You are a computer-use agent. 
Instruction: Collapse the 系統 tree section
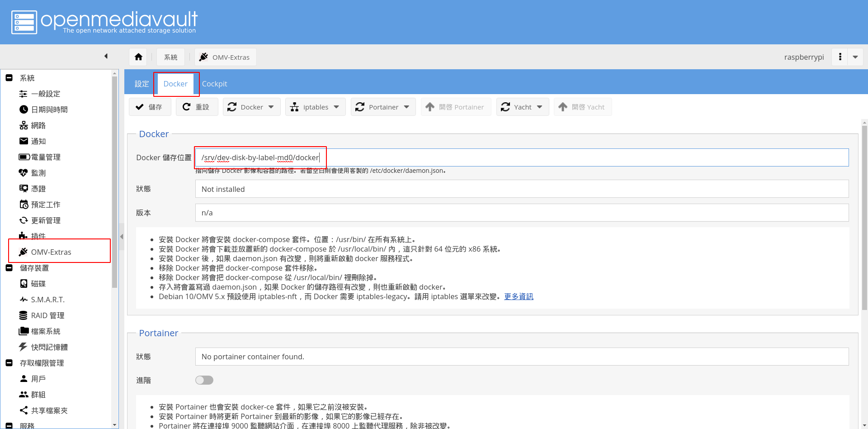click(9, 78)
